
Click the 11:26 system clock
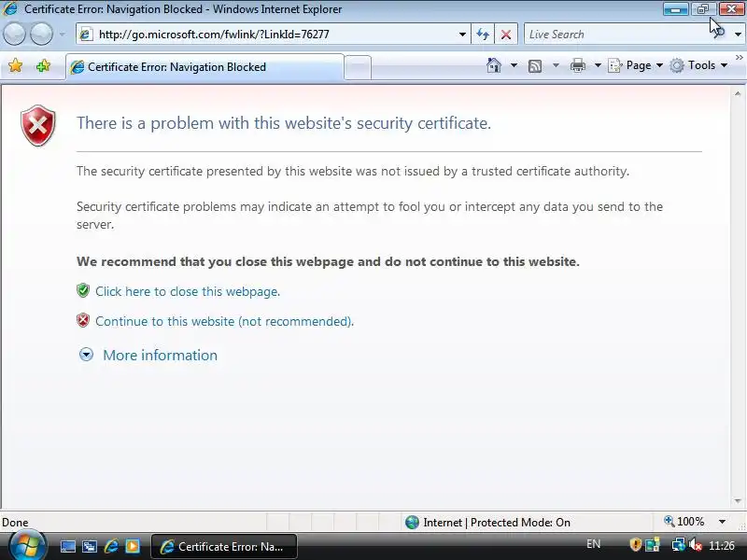pyautogui.click(x=721, y=545)
